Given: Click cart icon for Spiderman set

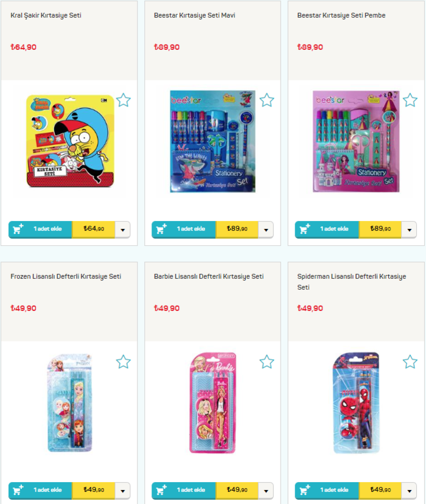Looking at the screenshot, I should pyautogui.click(x=304, y=490).
